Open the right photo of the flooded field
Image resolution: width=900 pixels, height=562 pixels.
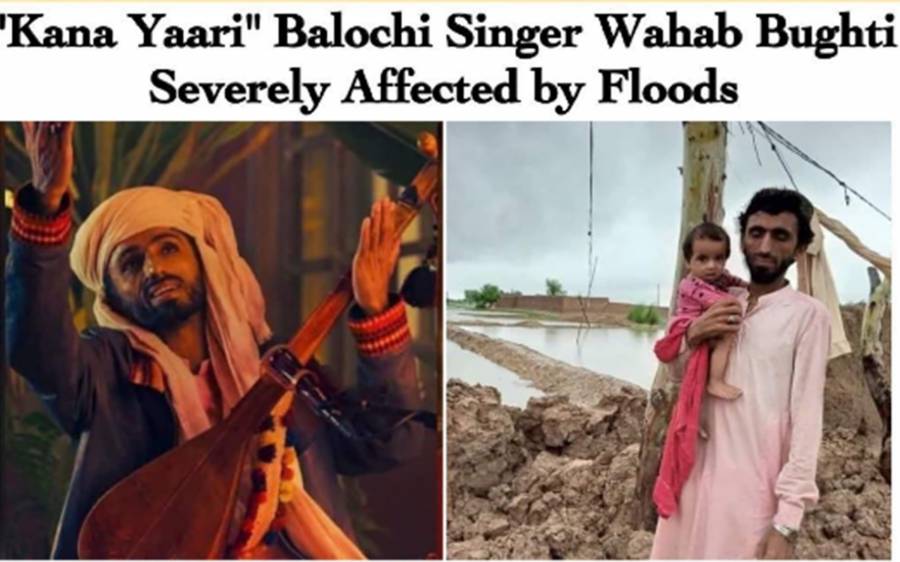669,340
